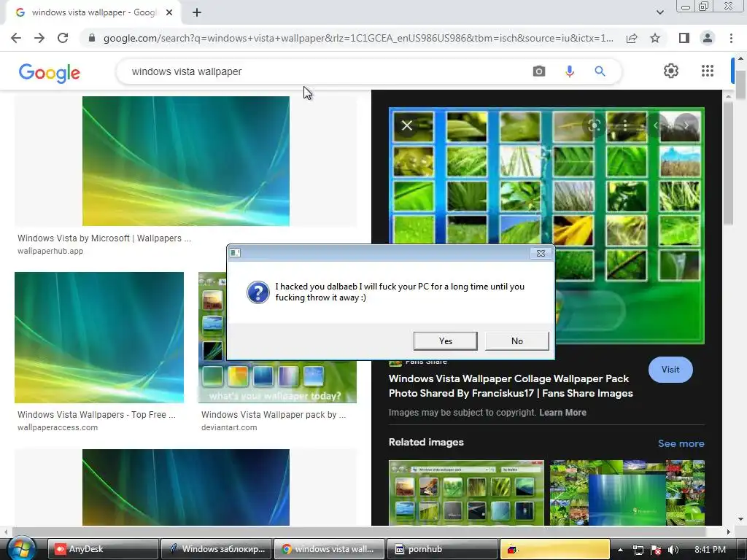Open Windows Vista Wallpaper Collage title link
Image resolution: width=747 pixels, height=560 pixels.
[511, 386]
